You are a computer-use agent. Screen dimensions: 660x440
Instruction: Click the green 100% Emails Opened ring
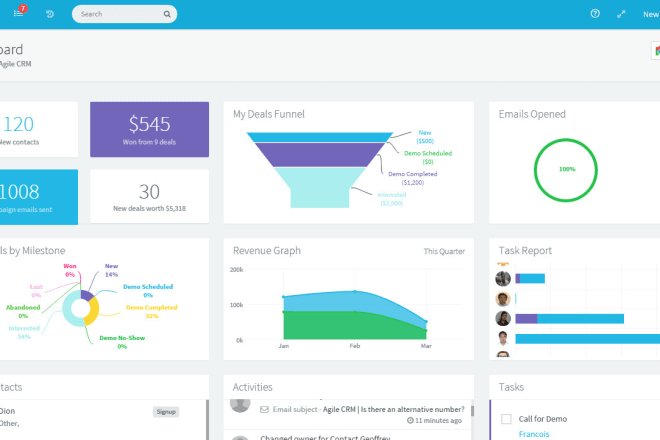point(566,170)
